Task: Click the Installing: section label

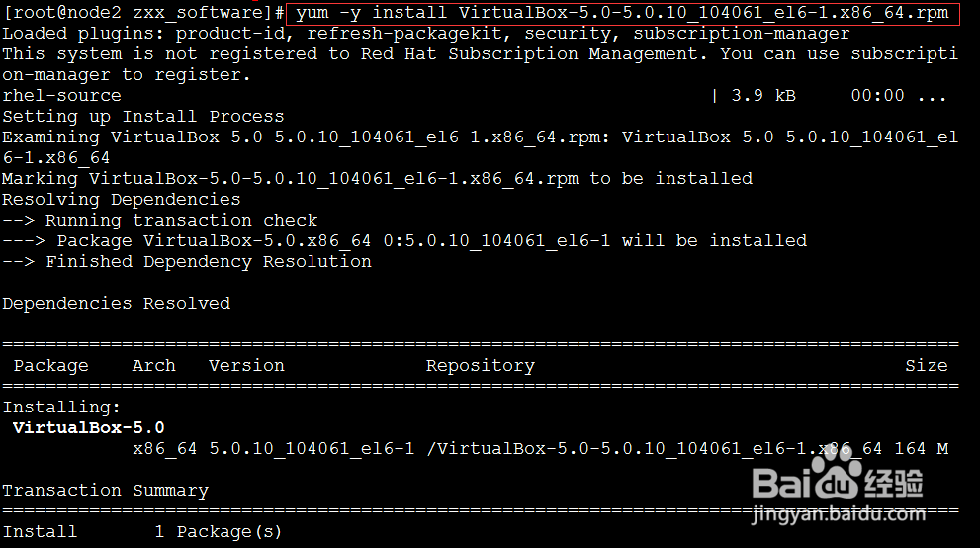Action: point(61,408)
